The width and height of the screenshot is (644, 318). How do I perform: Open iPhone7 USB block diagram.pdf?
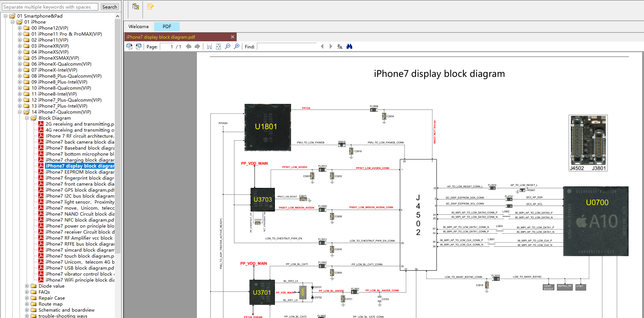[80, 268]
